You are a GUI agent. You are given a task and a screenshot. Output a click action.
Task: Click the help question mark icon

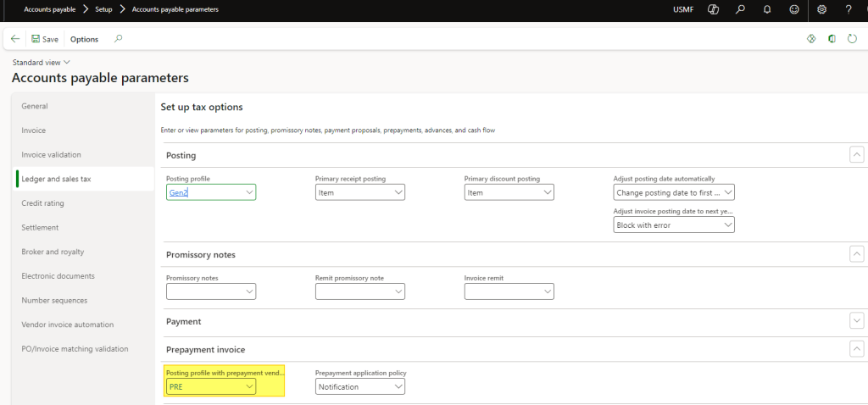tap(849, 9)
